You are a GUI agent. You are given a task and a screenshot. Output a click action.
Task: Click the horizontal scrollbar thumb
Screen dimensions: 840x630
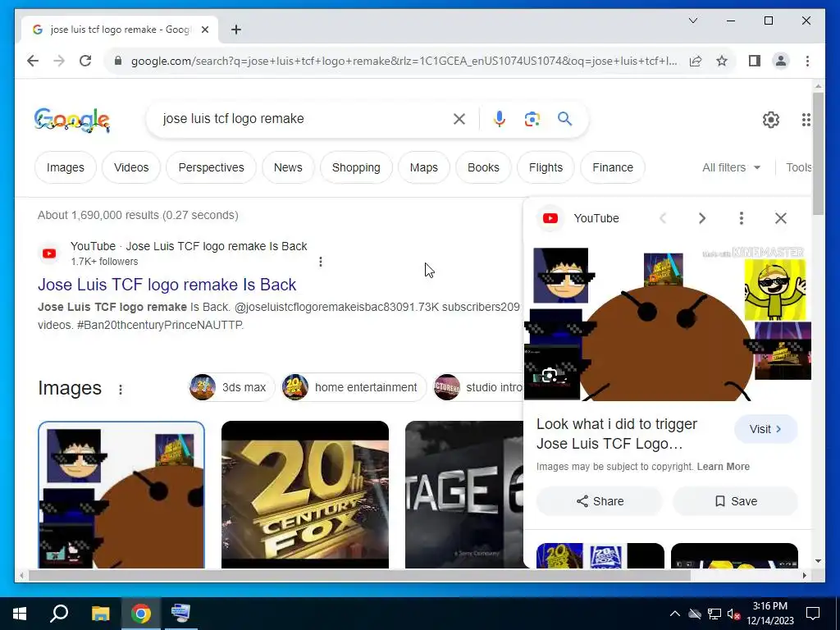(359, 575)
